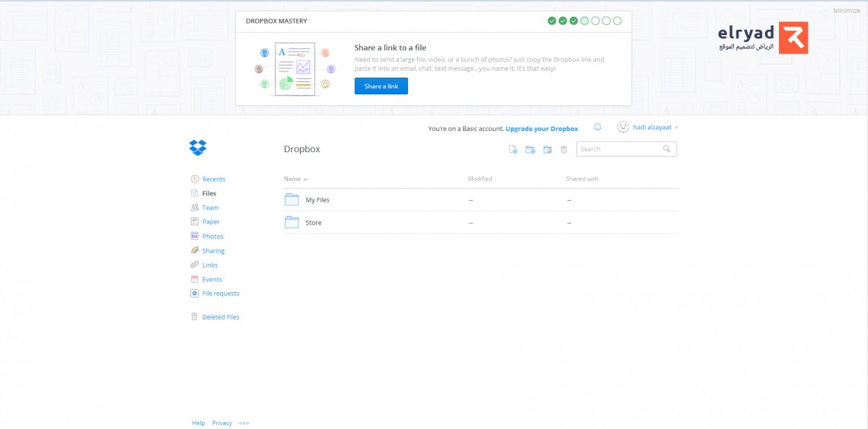Click into the Search field
The image size is (868, 429).
pyautogui.click(x=626, y=149)
